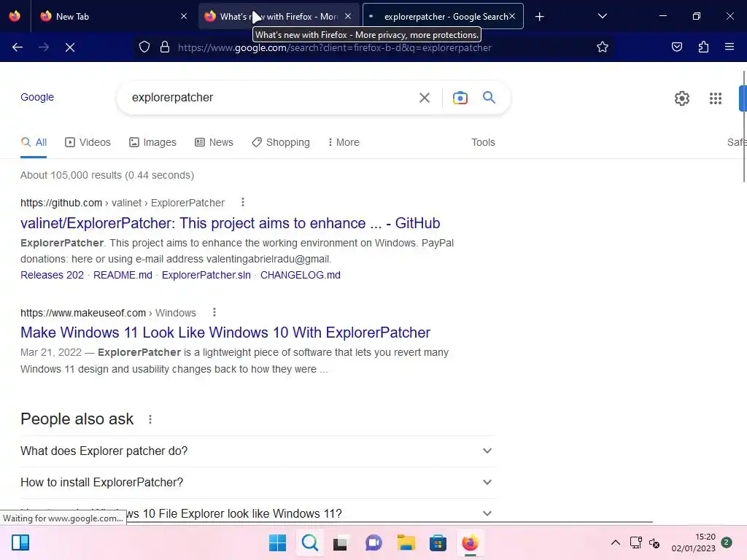Go to Google home via logo
The height and width of the screenshot is (560, 747).
37,97
